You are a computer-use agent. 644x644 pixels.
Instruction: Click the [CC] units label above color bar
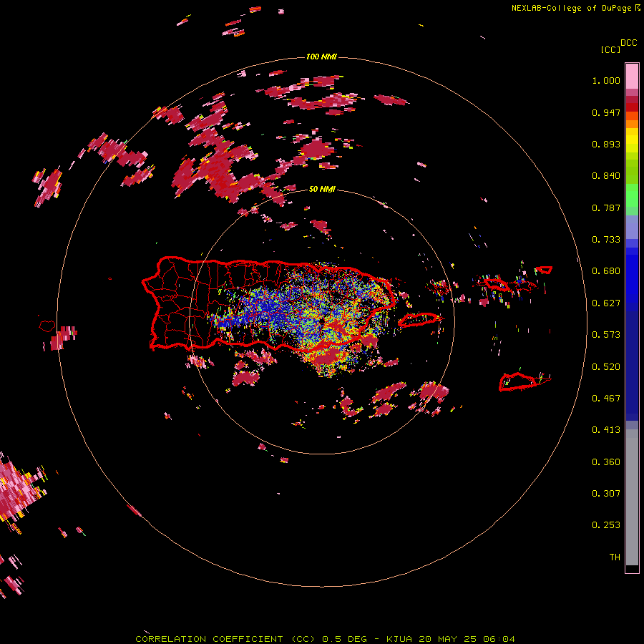pyautogui.click(x=610, y=49)
